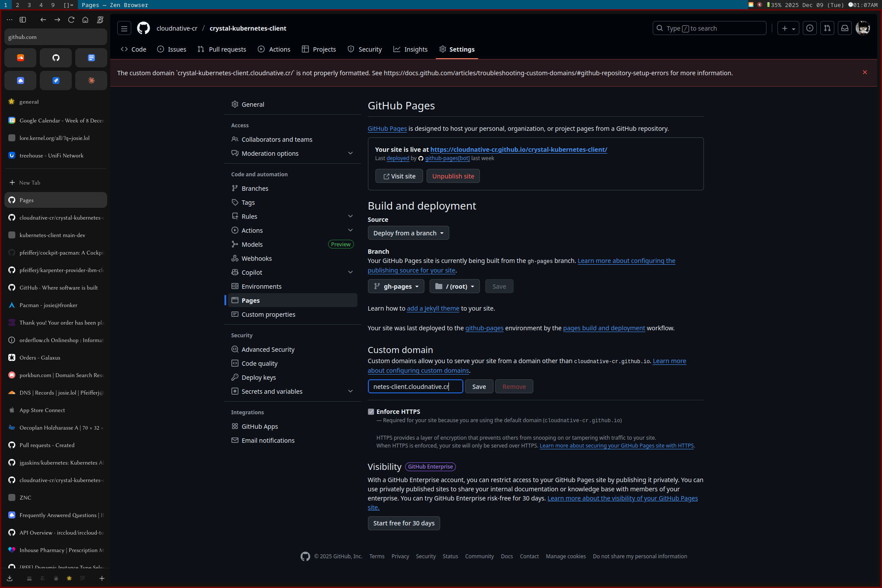
Task: Expand Secrets and variables section
Action: click(x=350, y=392)
